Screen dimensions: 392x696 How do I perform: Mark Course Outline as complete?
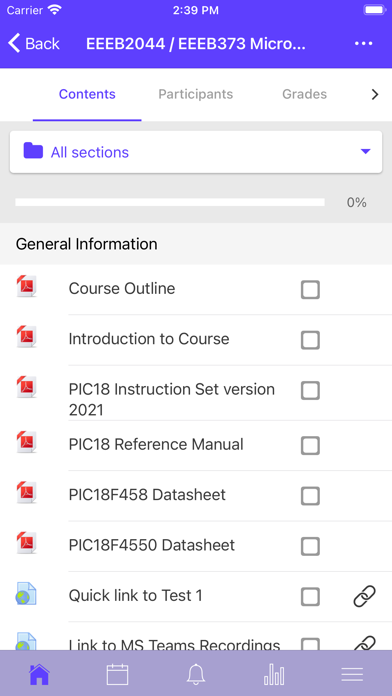click(x=310, y=290)
